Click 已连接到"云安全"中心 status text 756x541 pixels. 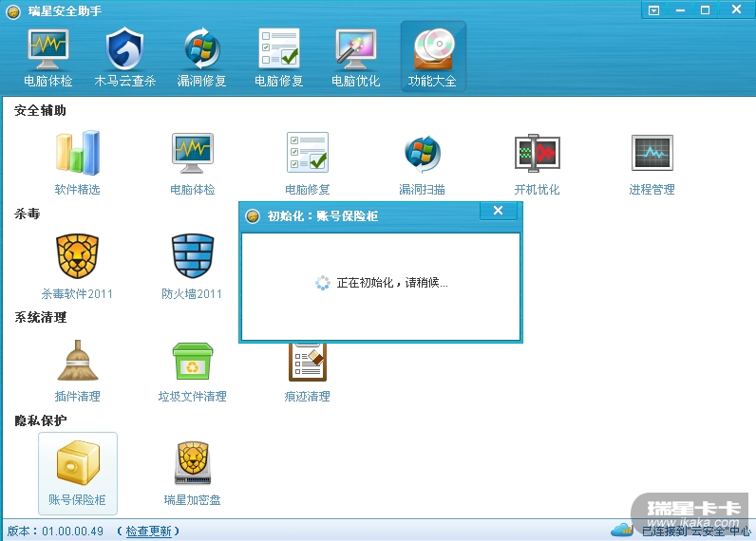tap(696, 531)
